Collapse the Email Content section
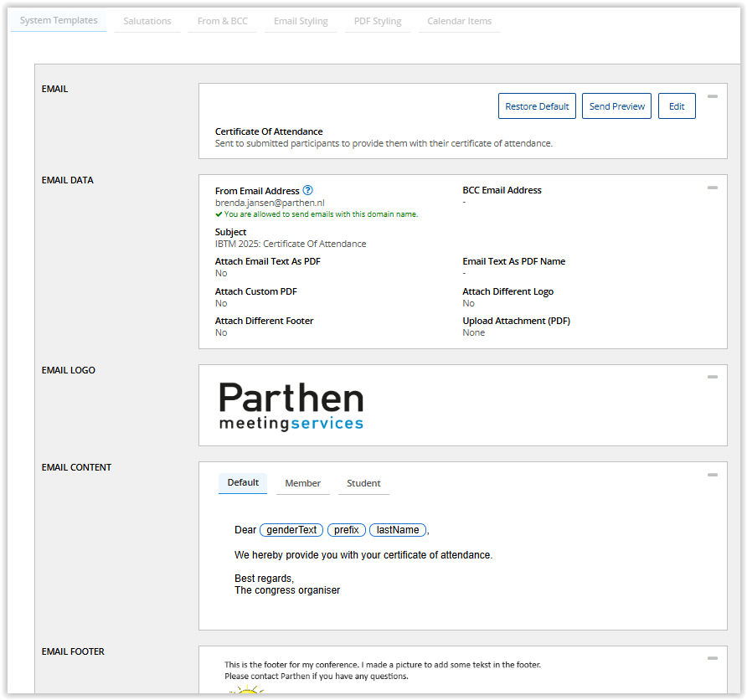This screenshot has height=700, width=747. click(x=712, y=475)
